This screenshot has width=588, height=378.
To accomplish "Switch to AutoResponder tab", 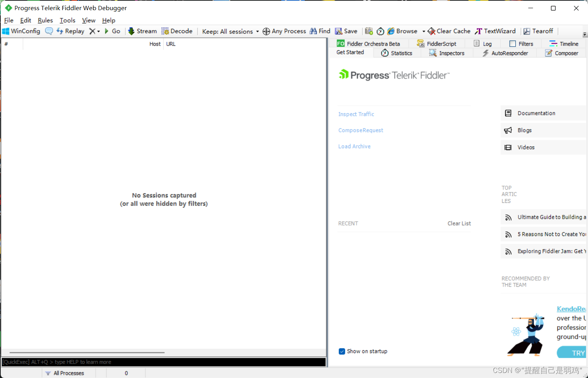I will click(505, 53).
